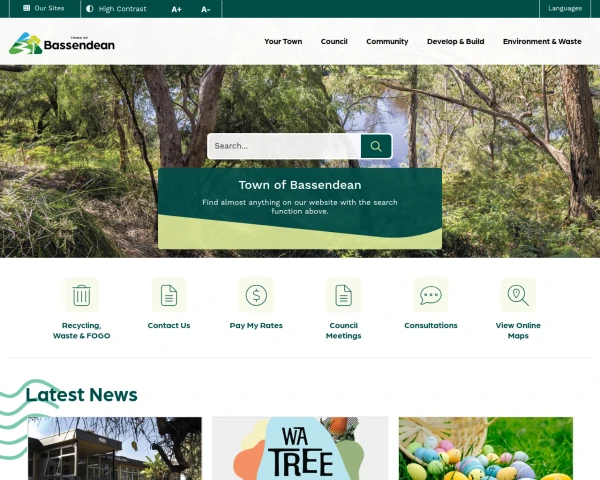Open the Council Meetings document icon

coord(343,295)
